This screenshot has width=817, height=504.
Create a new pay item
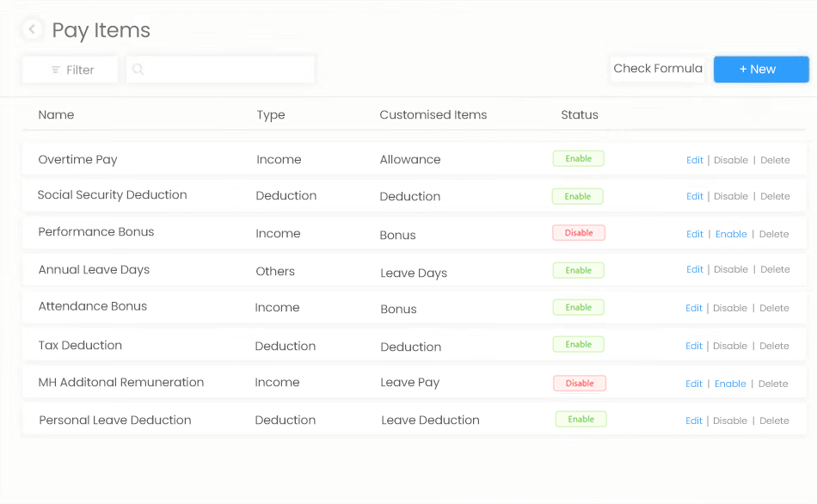(x=761, y=70)
